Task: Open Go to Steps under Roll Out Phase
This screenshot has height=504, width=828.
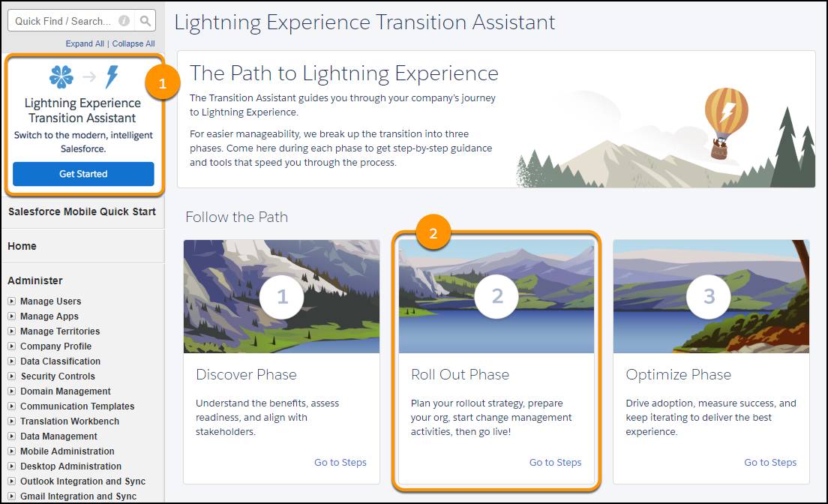Action: pyautogui.click(x=555, y=463)
